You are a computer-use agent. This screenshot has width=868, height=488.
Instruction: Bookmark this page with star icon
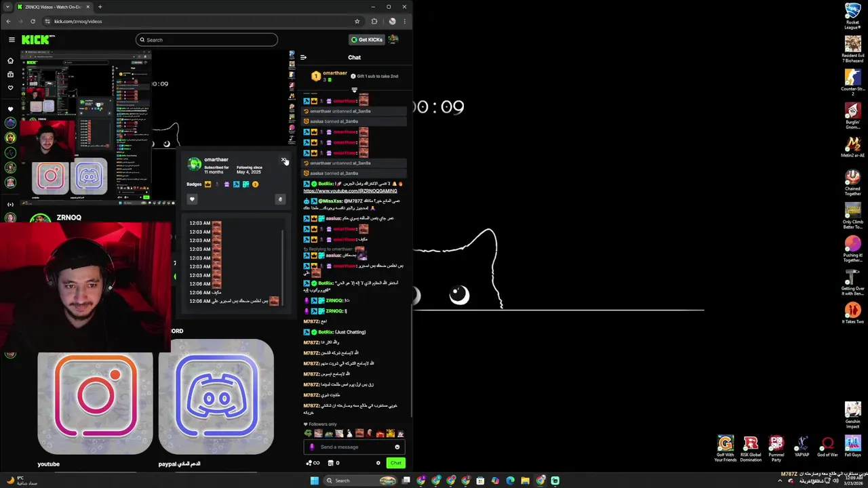coord(357,21)
